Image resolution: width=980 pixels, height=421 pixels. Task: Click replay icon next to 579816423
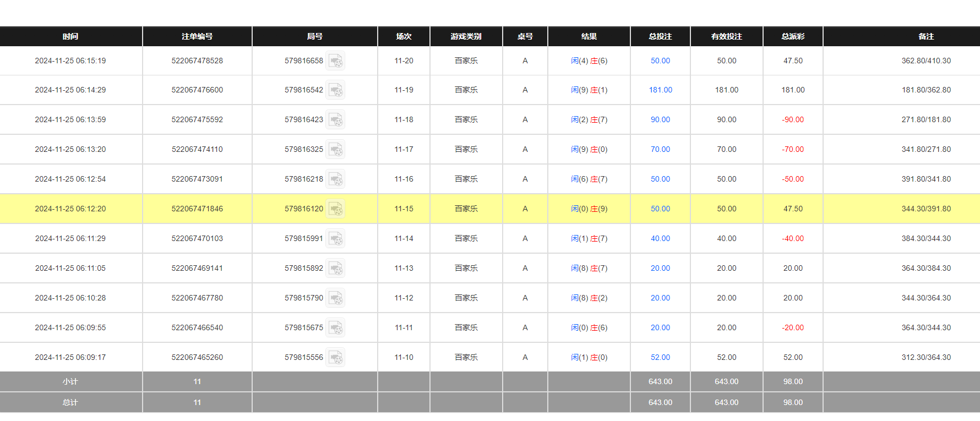pos(335,119)
